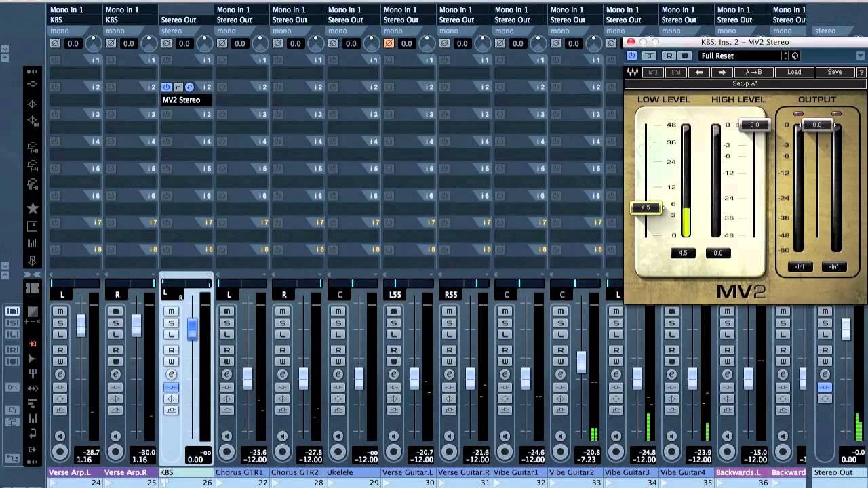
Task: Open the Mono In 1 input routing of Verse Arp.L
Action: (x=75, y=9)
